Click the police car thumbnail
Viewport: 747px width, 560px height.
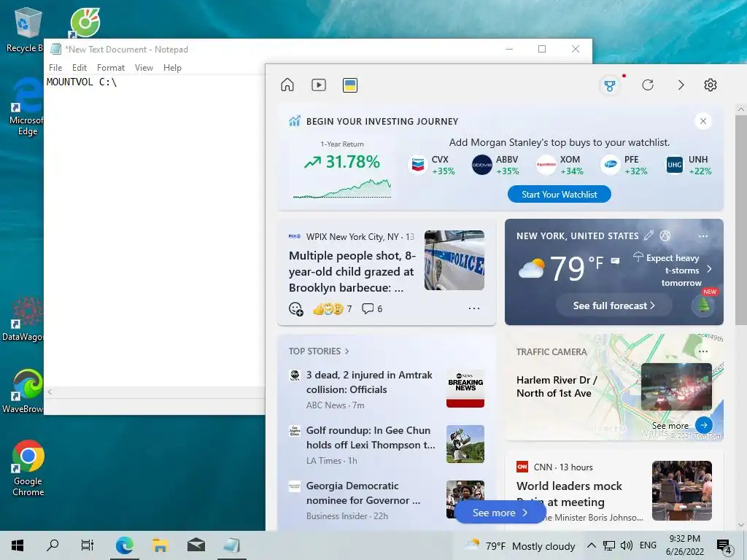coord(454,260)
